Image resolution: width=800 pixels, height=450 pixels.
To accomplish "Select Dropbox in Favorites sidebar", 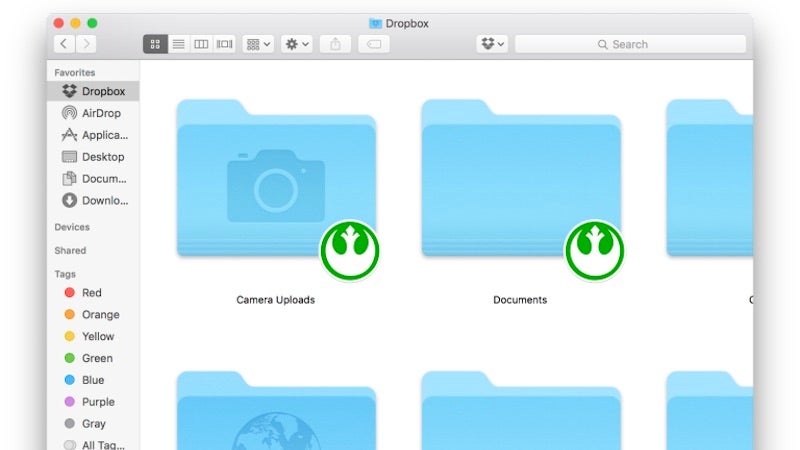I will [x=93, y=91].
